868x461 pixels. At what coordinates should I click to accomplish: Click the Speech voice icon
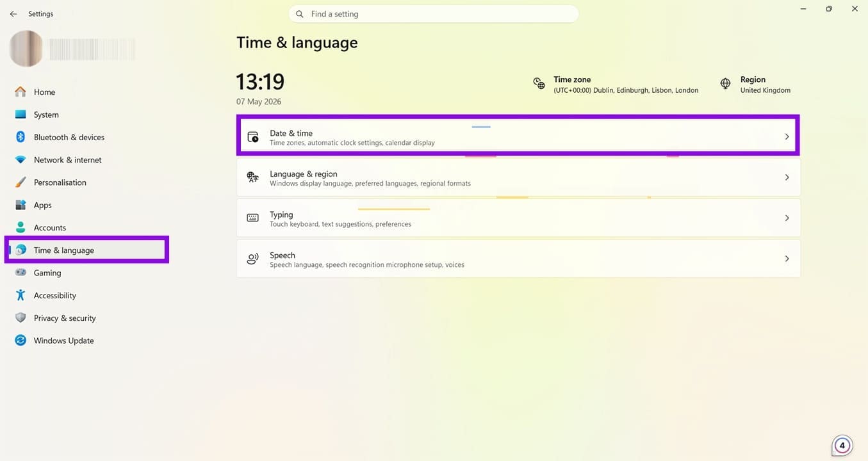(x=253, y=259)
